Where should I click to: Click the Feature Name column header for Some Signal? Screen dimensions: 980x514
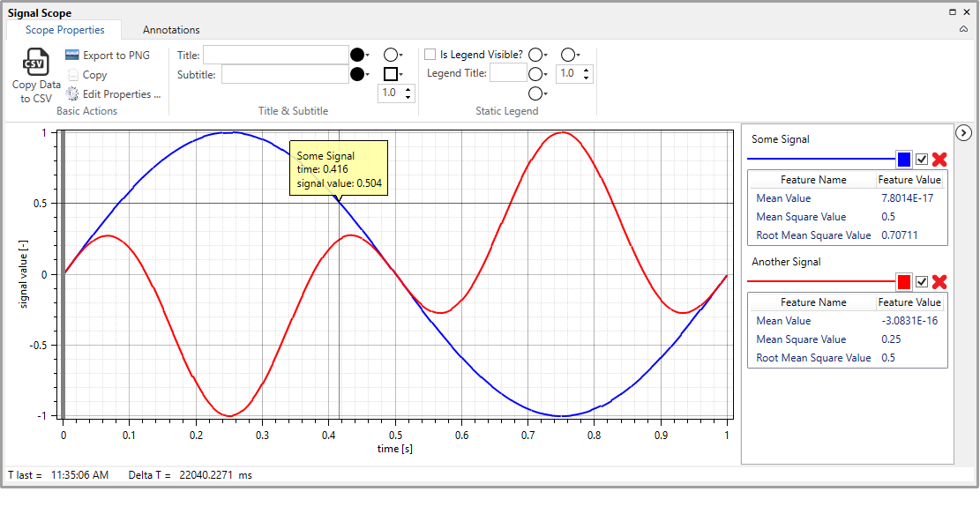[813, 180]
